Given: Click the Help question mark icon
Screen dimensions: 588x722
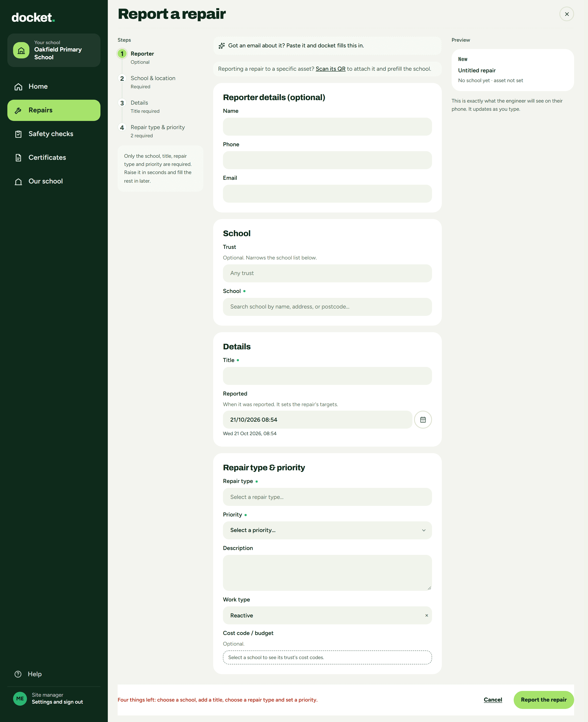Looking at the screenshot, I should [x=18, y=674].
